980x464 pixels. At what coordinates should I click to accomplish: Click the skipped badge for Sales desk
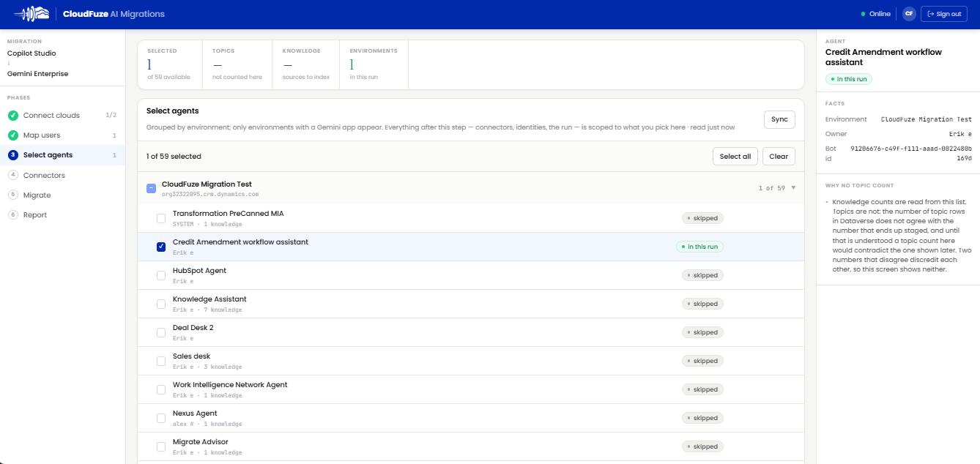coord(702,361)
